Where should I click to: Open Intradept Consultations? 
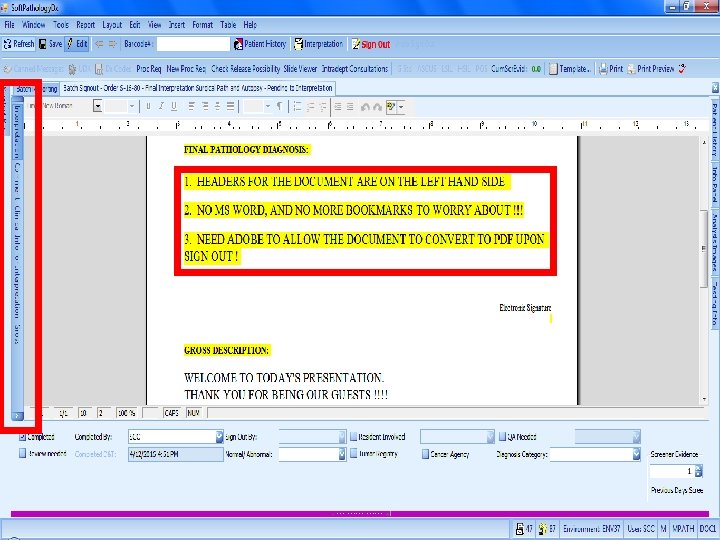click(x=354, y=69)
